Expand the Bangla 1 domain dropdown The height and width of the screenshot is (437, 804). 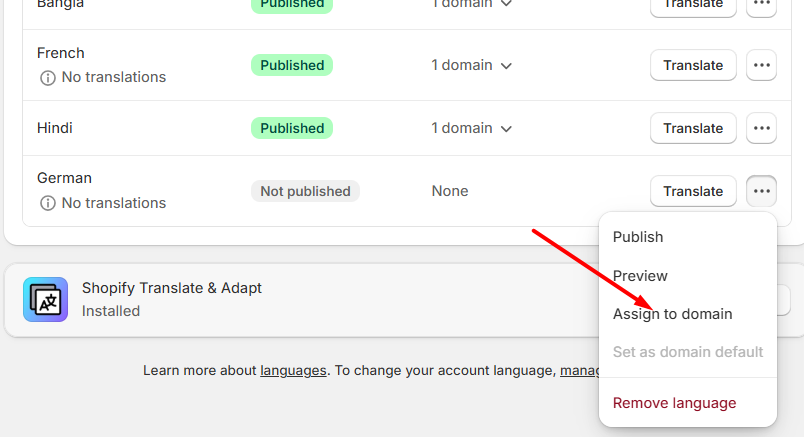(471, 4)
